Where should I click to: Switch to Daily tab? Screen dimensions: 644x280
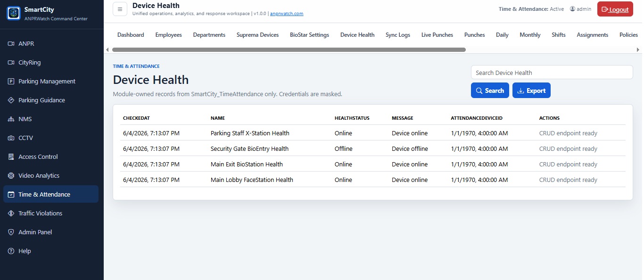(x=502, y=35)
